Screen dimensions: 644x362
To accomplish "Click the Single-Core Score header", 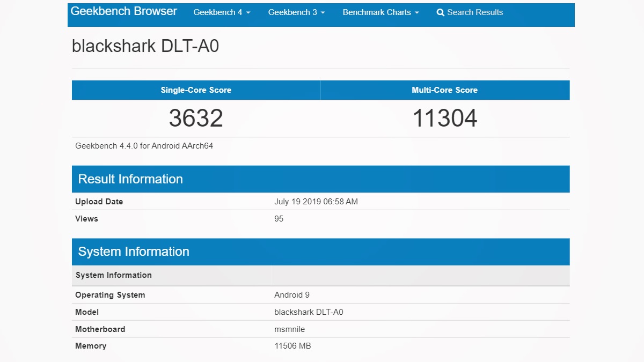I will (196, 90).
